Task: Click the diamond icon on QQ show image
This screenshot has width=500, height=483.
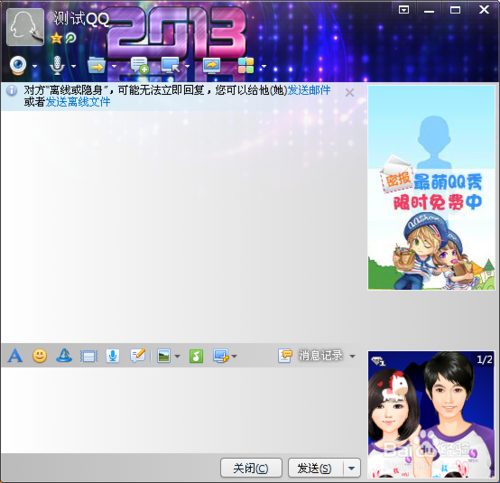Action: click(378, 361)
